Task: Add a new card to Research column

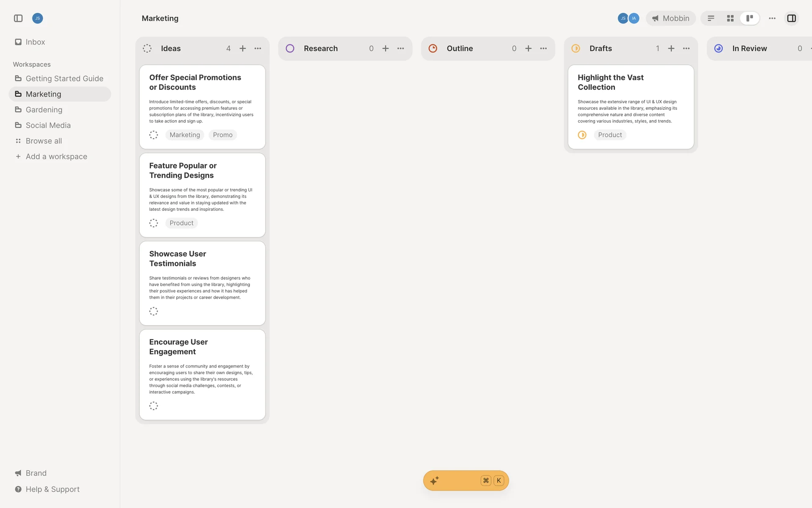Action: coord(386,48)
